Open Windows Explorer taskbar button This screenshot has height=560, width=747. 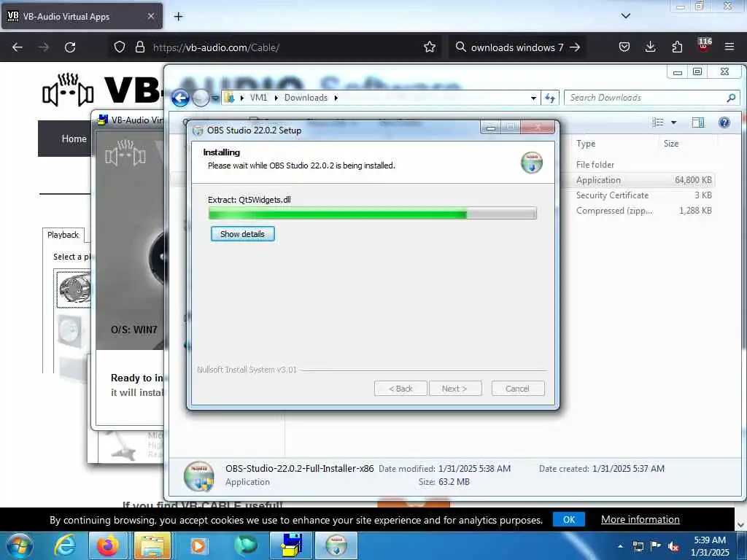[x=152, y=545]
